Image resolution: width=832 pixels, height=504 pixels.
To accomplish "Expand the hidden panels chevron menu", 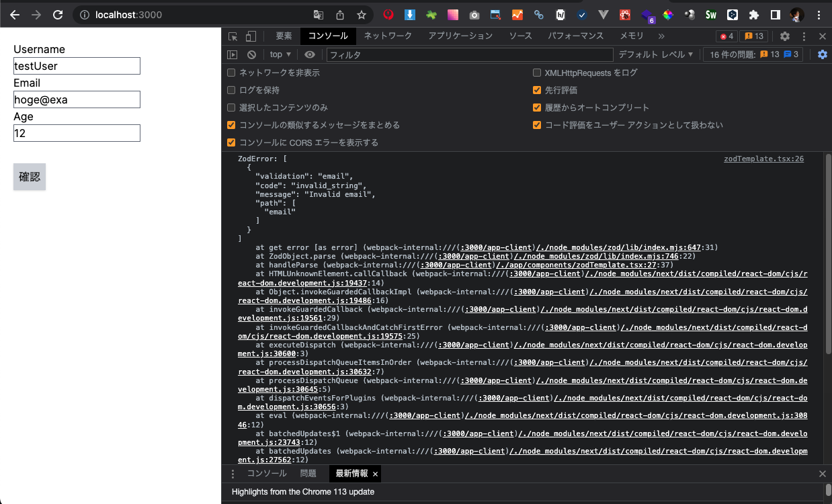I will [662, 36].
